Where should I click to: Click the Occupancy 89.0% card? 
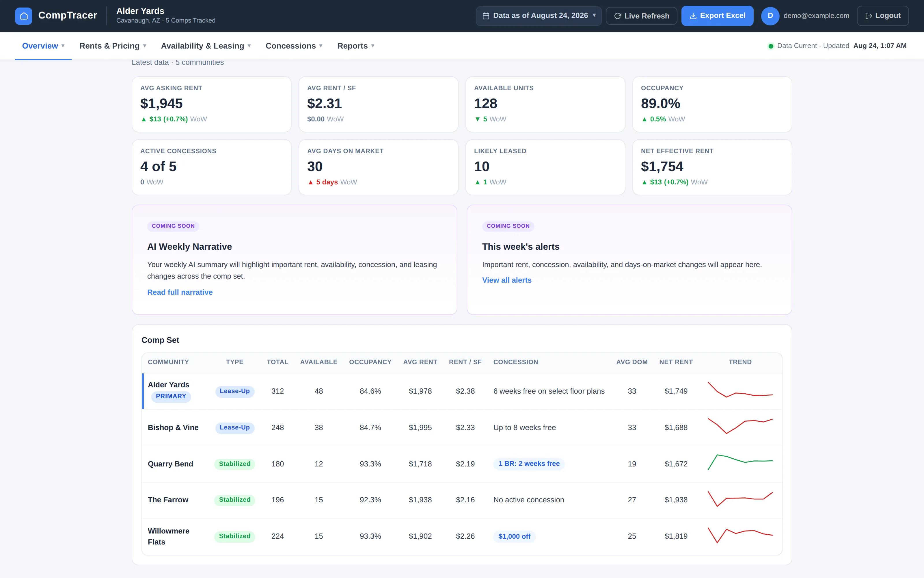(x=712, y=104)
